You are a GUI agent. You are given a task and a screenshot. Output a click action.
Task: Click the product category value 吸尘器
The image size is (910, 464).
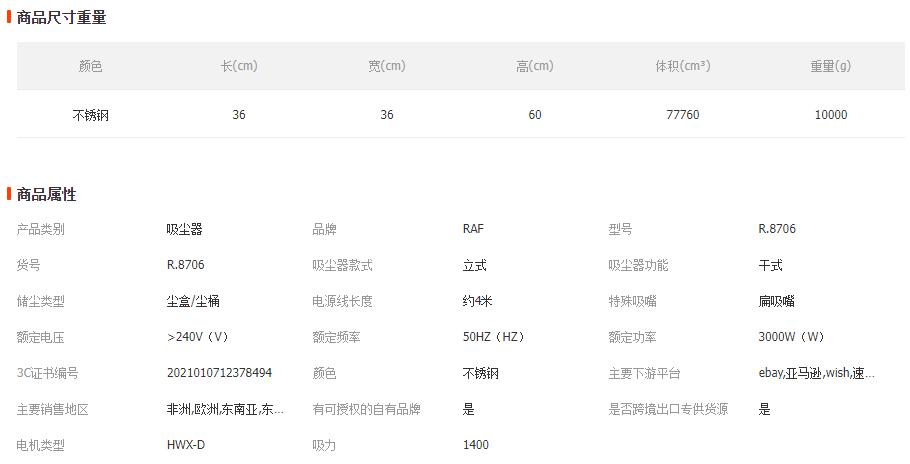point(184,229)
